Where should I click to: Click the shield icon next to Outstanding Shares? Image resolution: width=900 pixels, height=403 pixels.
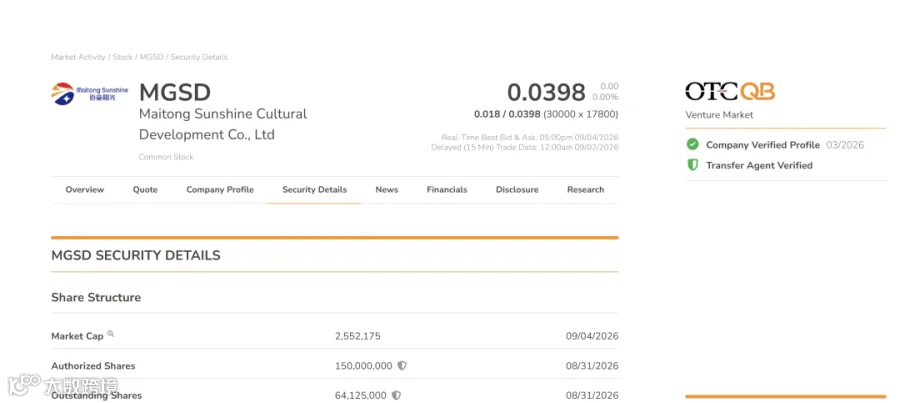396,396
